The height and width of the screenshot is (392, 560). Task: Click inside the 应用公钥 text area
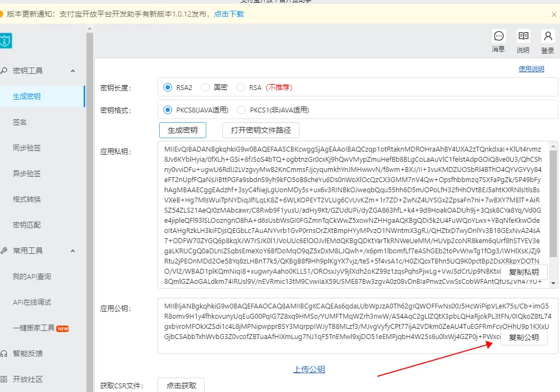click(357, 326)
